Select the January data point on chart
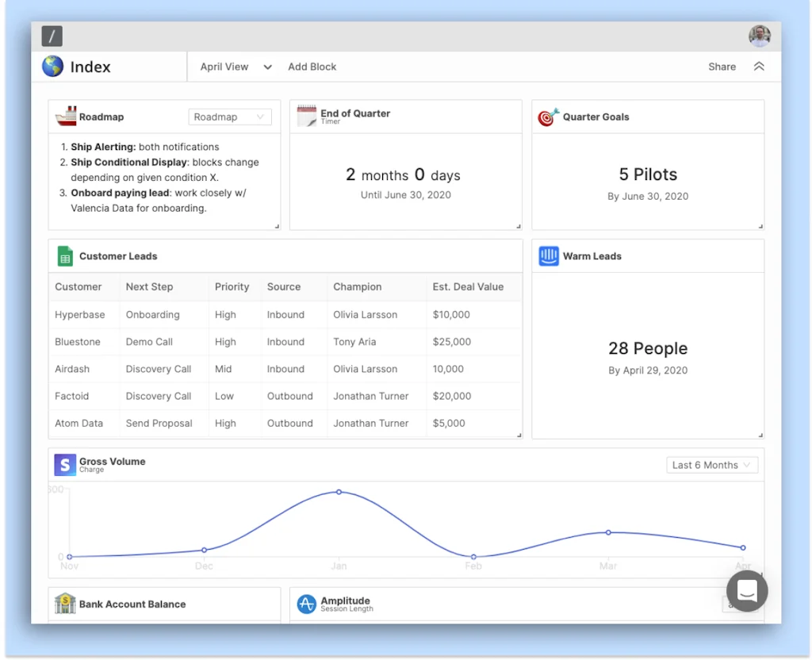The image size is (812, 660). coord(339,492)
